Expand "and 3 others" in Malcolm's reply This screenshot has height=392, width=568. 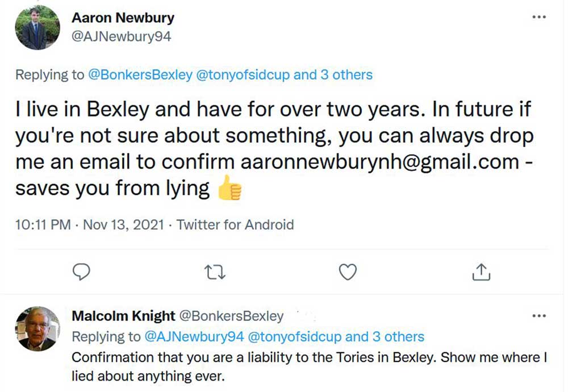pyautogui.click(x=385, y=337)
